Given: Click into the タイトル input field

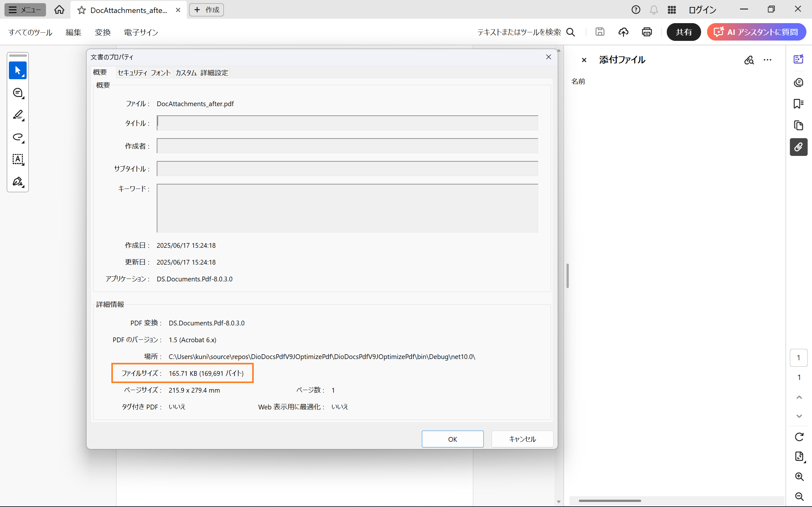Looking at the screenshot, I should point(347,123).
